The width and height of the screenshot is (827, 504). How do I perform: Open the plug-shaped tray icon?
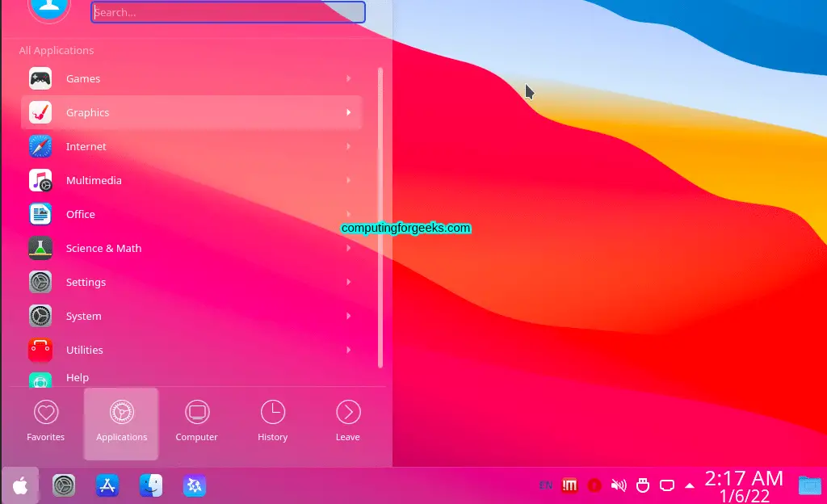pyautogui.click(x=642, y=485)
